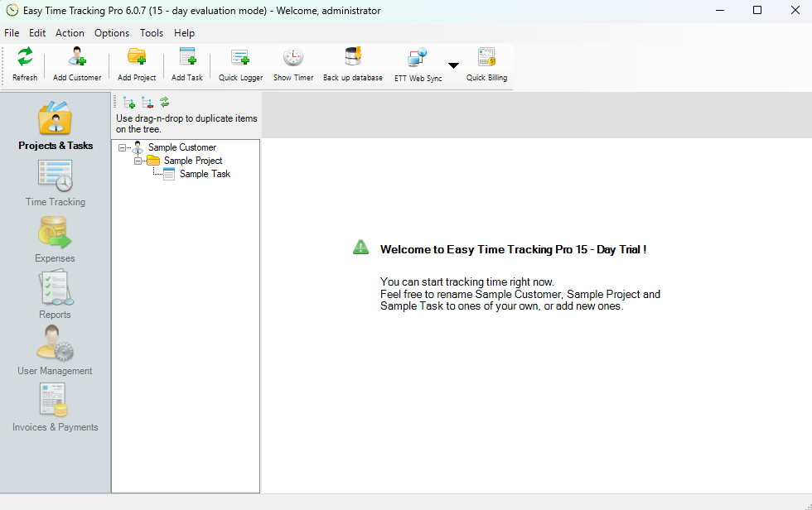The height and width of the screenshot is (510, 812).
Task: Start ETT Web Sync
Action: coord(418,65)
